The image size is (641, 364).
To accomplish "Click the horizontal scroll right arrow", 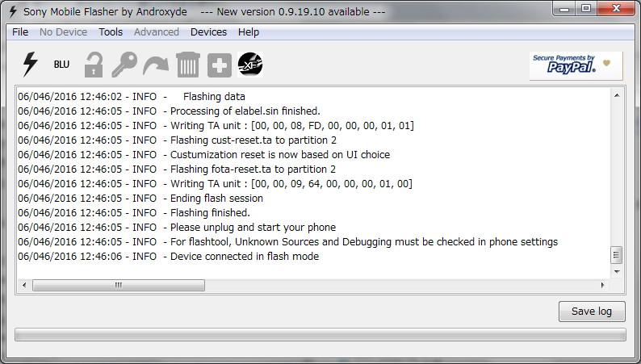I will pos(603,285).
